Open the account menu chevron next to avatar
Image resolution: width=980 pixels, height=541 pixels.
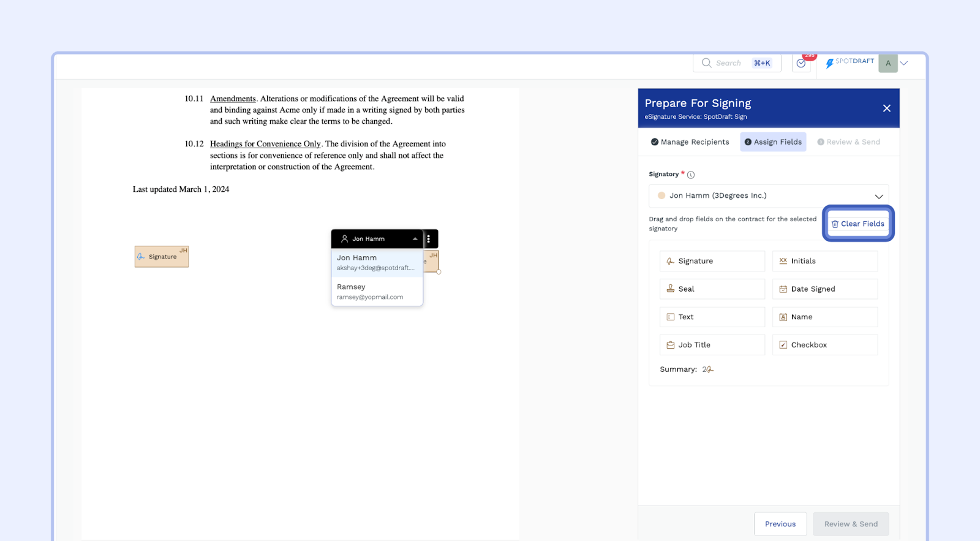pyautogui.click(x=904, y=63)
